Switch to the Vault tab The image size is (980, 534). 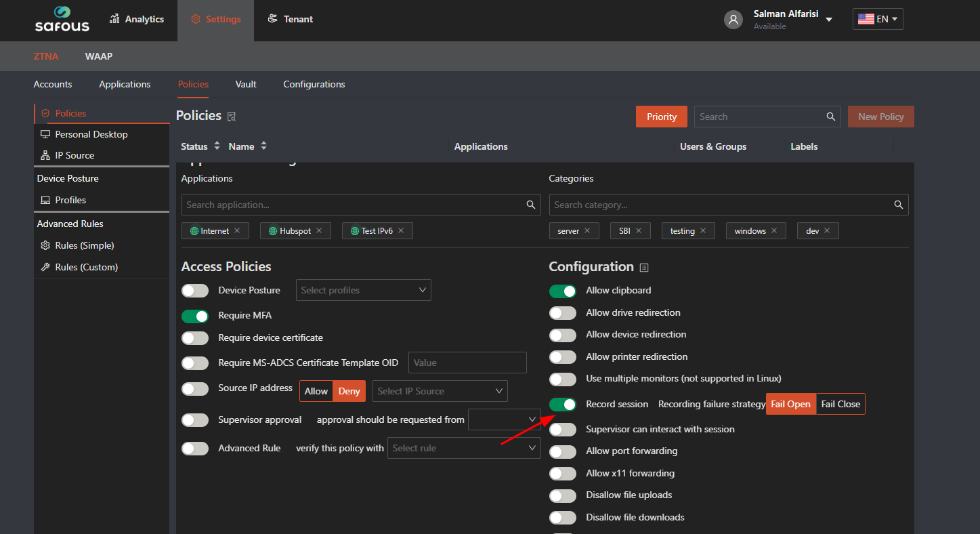click(x=246, y=85)
